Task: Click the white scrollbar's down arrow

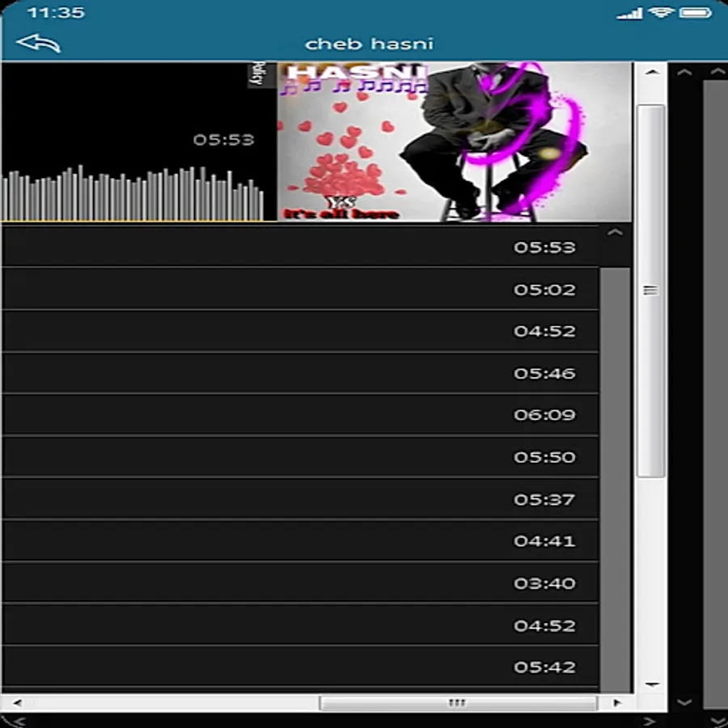Action: click(652, 684)
